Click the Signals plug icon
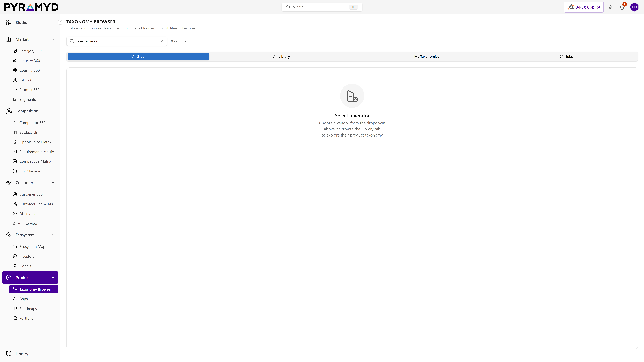Image resolution: width=644 pixels, height=362 pixels. coord(15,266)
